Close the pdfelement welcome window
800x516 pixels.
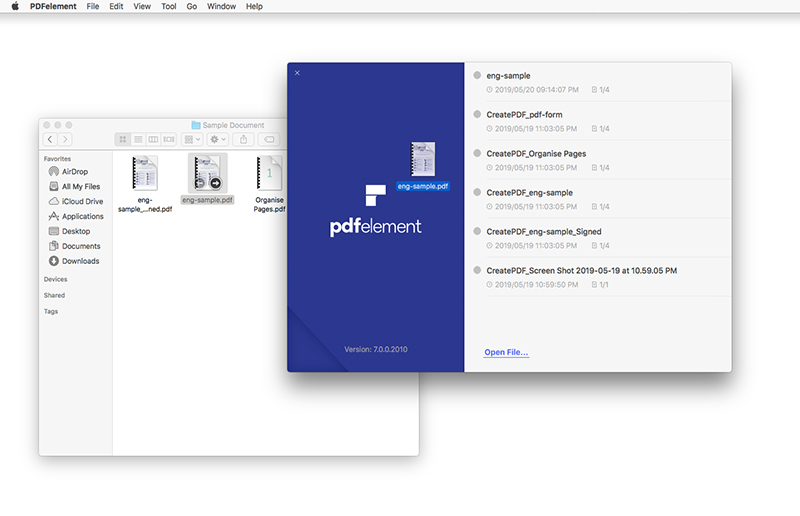pos(297,73)
